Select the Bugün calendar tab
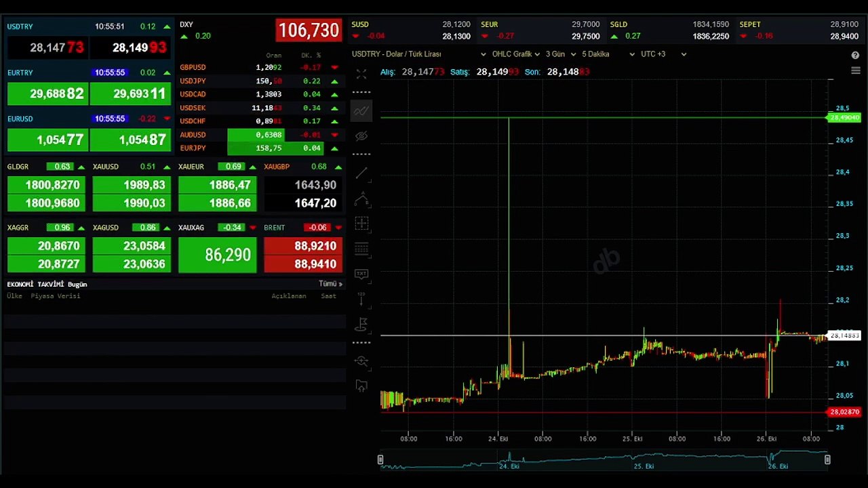Screen dimensions: 868x488 click(77, 284)
